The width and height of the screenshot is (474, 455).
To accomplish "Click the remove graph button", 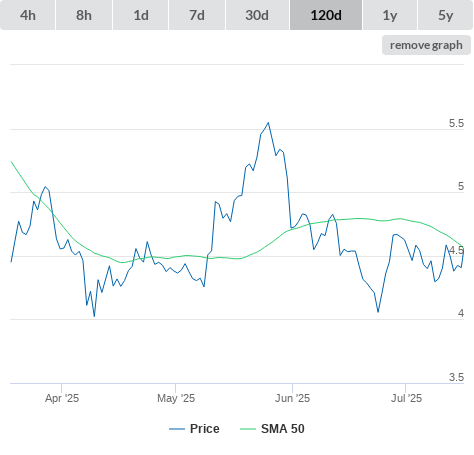I will [x=426, y=45].
